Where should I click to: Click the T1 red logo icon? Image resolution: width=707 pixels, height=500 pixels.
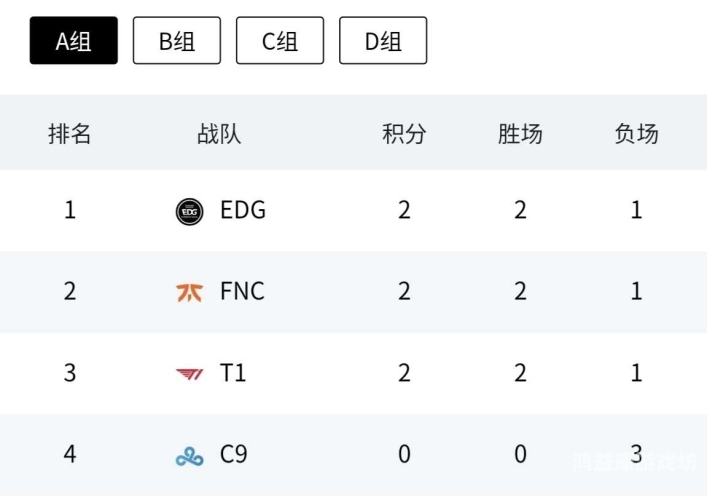click(x=189, y=374)
